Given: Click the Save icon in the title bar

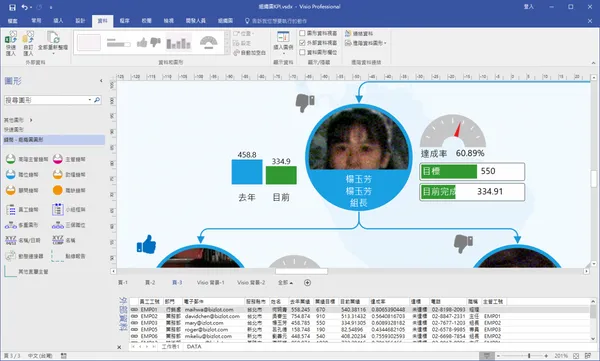Looking at the screenshot, I should [12, 7].
